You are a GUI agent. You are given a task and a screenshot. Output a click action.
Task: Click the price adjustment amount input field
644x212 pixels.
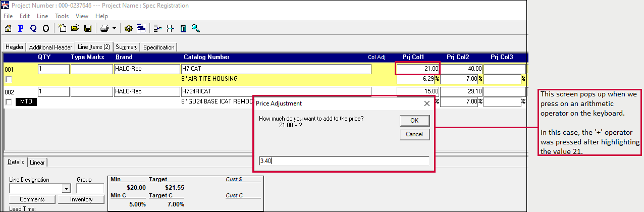point(343,161)
